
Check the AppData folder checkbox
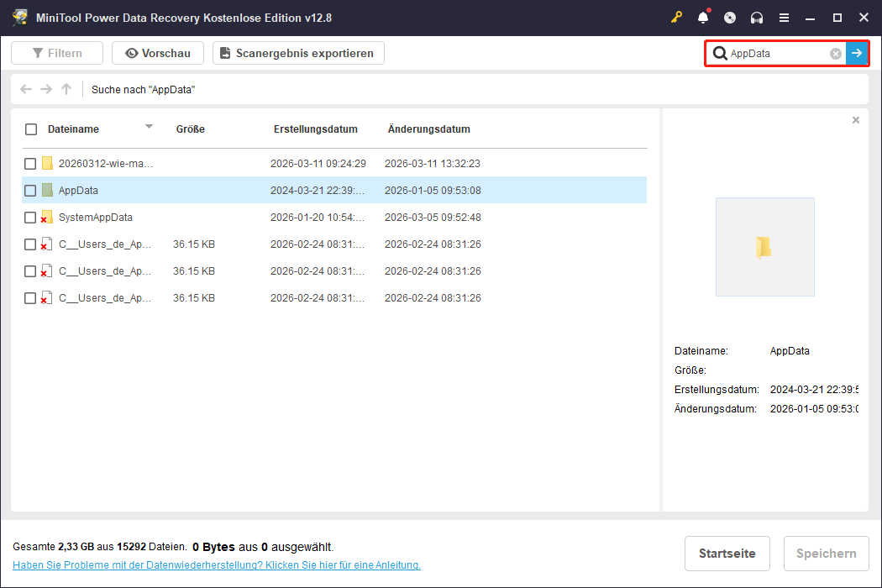pos(30,190)
